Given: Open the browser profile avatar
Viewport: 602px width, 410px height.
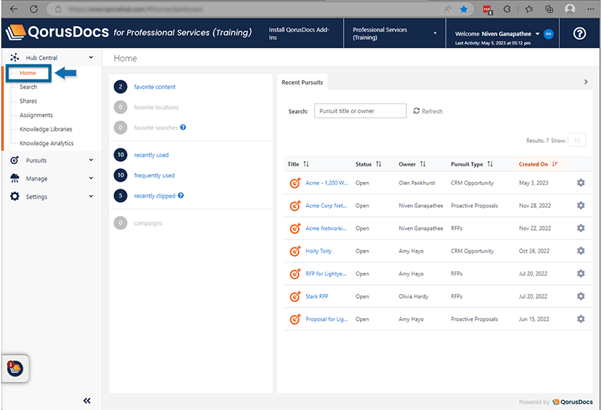Looking at the screenshot, I should tap(570, 9).
